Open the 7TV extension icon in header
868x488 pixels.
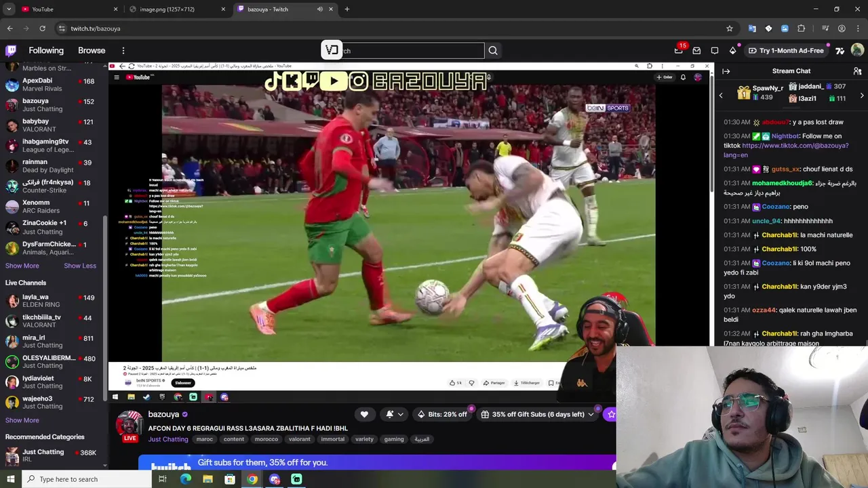point(840,50)
